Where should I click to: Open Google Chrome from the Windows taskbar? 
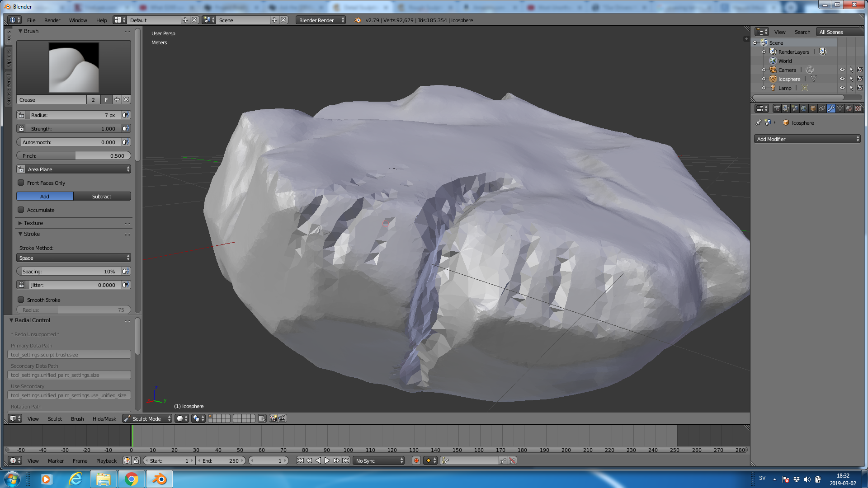131,479
